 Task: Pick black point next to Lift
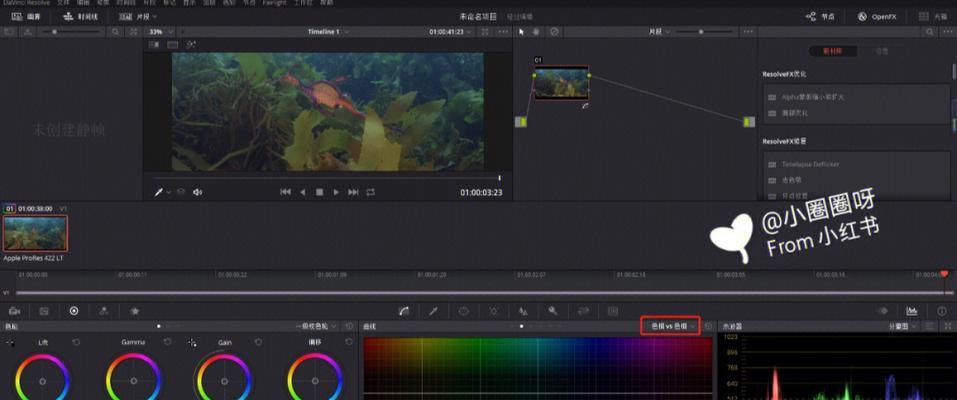coord(10,343)
